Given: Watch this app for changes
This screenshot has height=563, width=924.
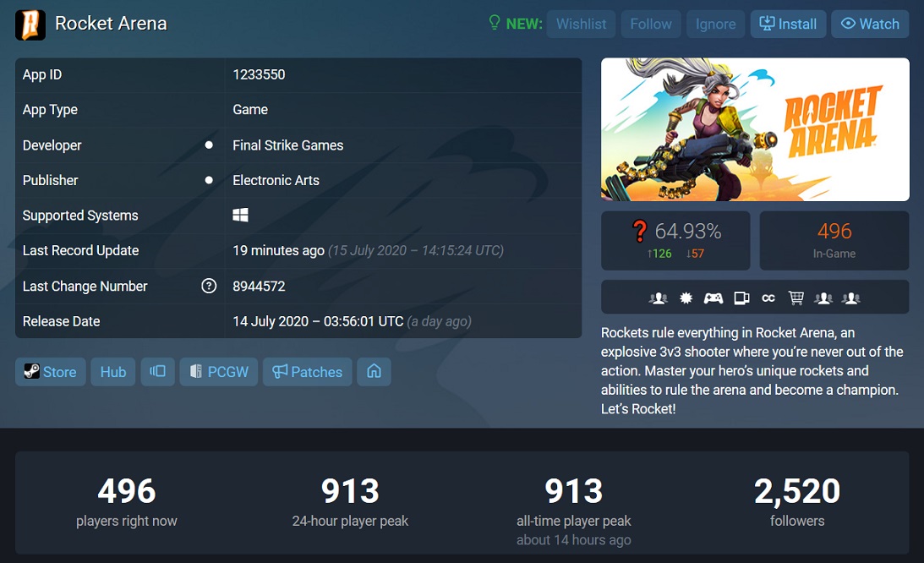Looking at the screenshot, I should tap(870, 25).
